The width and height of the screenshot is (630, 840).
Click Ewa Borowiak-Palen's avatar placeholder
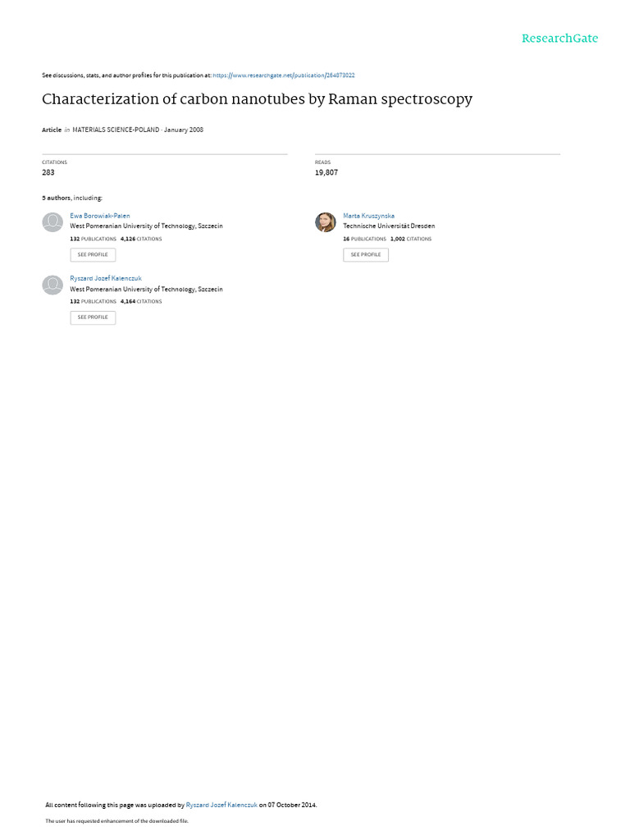pos(52,221)
